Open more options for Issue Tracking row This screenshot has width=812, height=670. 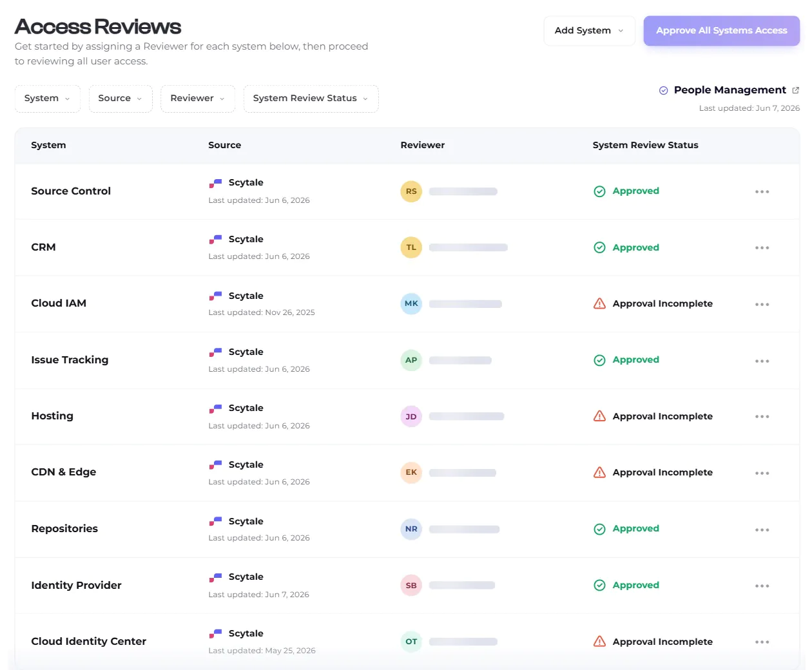tap(762, 361)
